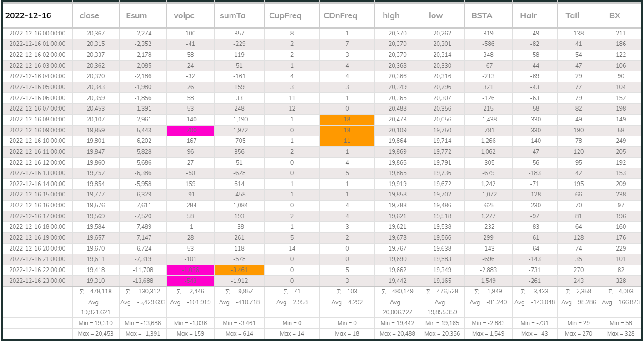
Task: Click the Hair column header filter
Action: point(534,16)
